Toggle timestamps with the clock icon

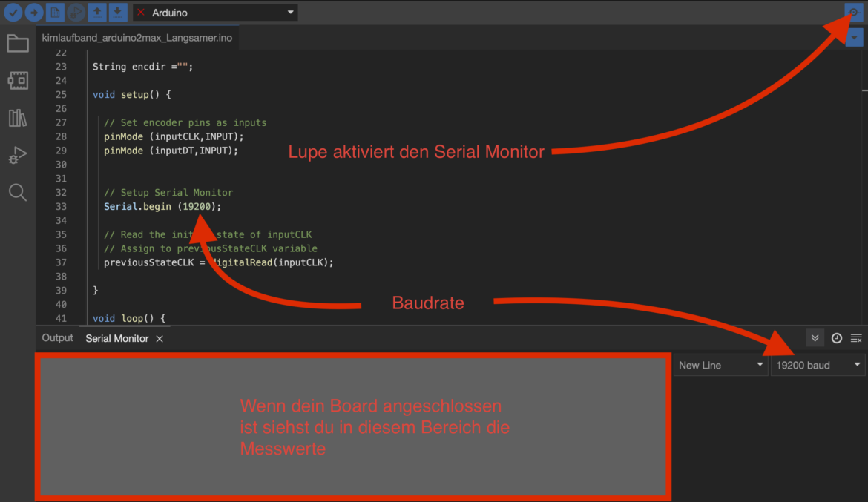point(836,337)
